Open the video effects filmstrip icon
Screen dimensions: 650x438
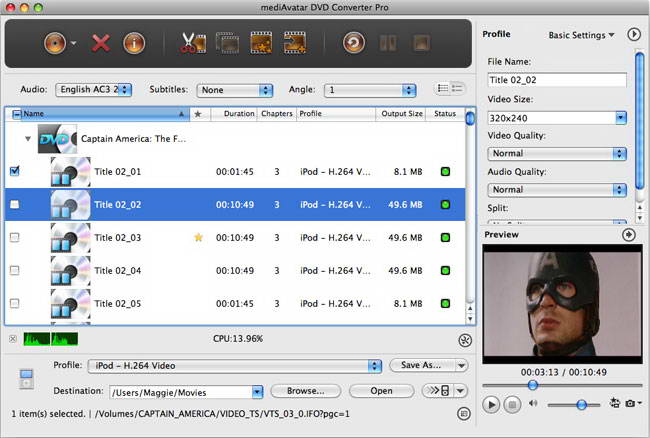[261, 43]
